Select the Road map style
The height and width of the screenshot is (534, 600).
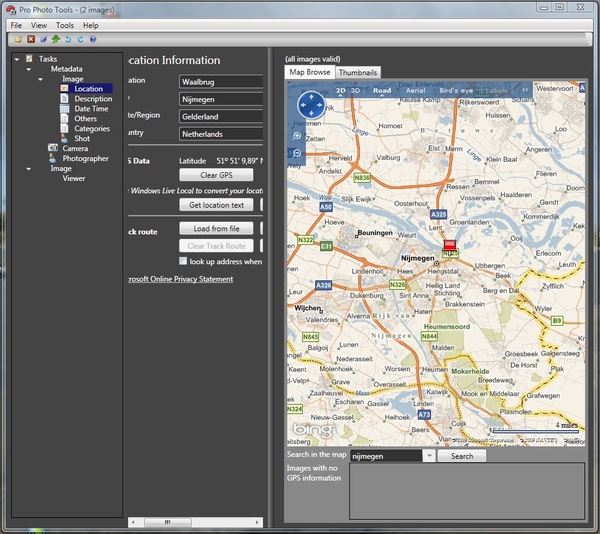[x=382, y=91]
